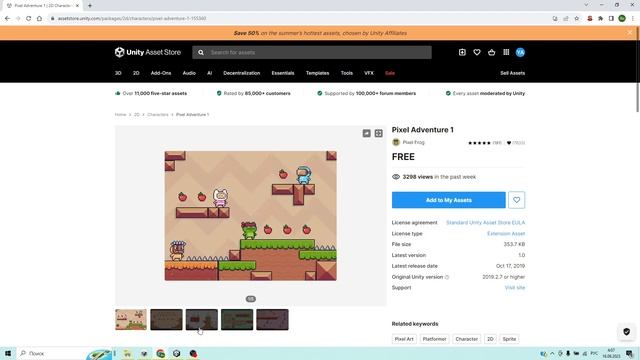Viewport: 640px width, 360px height.
Task: Open the Extension Asset license link
Action: tap(506, 233)
